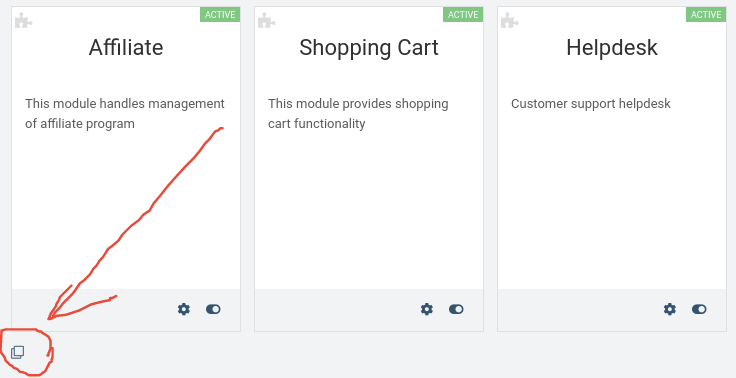Viewport: 736px width, 378px height.
Task: Click the Affiliate card puzzle piece icon
Action: [x=23, y=21]
